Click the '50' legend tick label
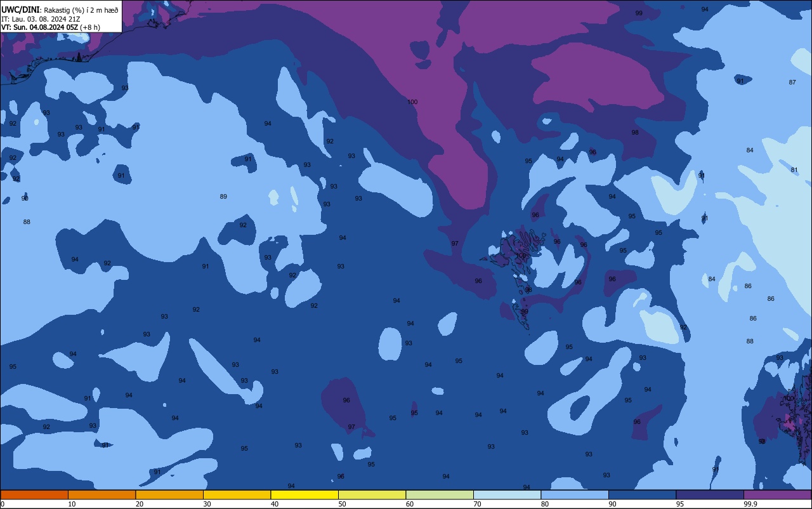 pos(342,504)
